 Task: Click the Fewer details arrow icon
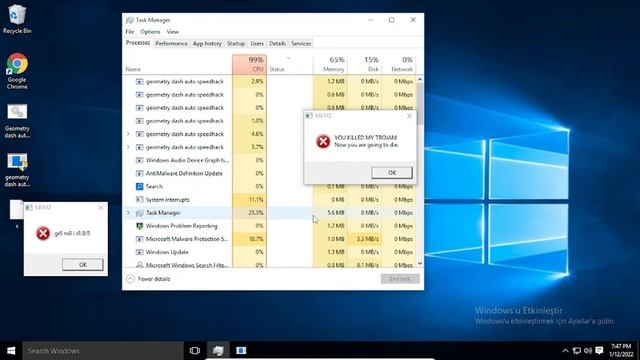click(x=130, y=279)
